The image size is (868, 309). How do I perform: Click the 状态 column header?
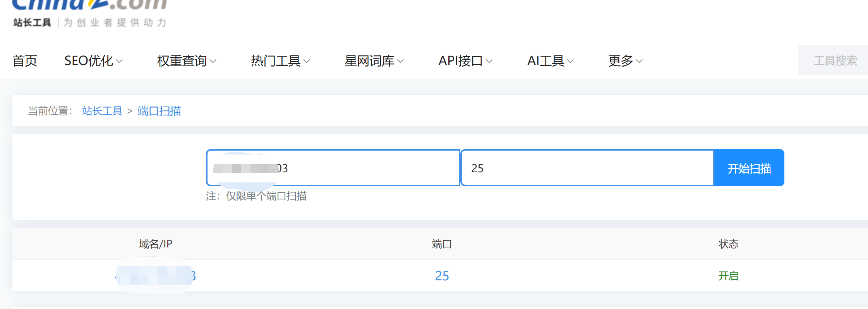[x=729, y=244]
